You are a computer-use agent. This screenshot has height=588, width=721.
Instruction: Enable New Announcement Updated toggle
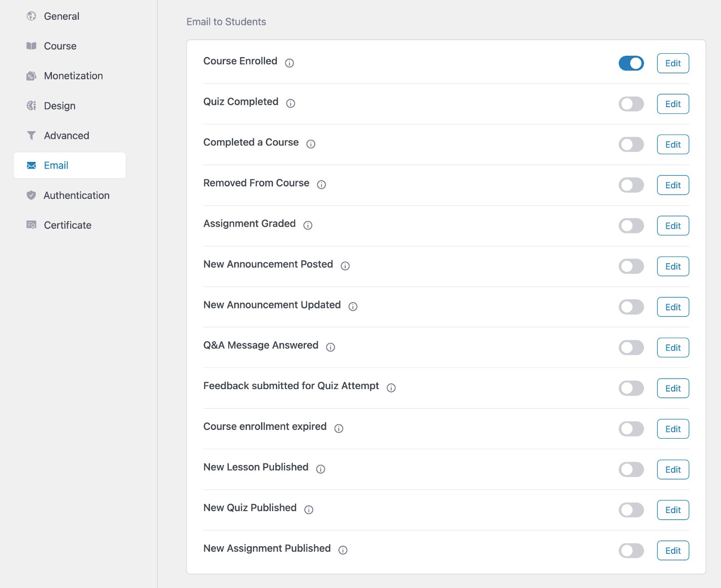[631, 306]
